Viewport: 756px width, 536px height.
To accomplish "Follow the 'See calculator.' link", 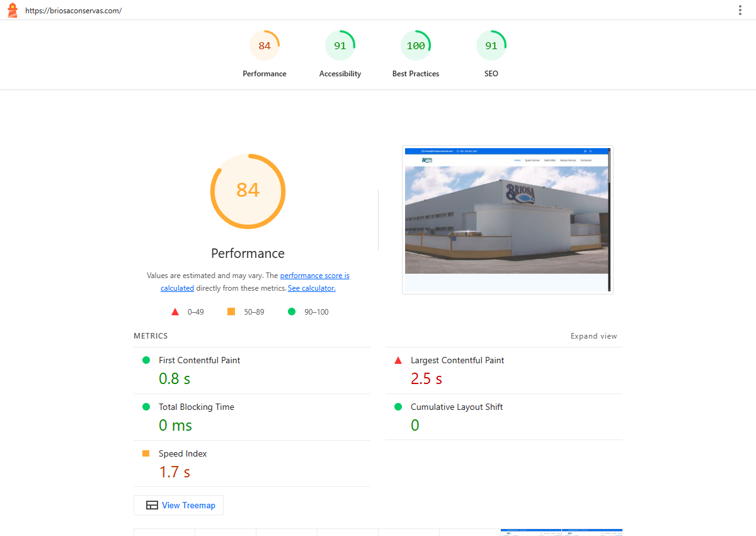I will click(312, 288).
